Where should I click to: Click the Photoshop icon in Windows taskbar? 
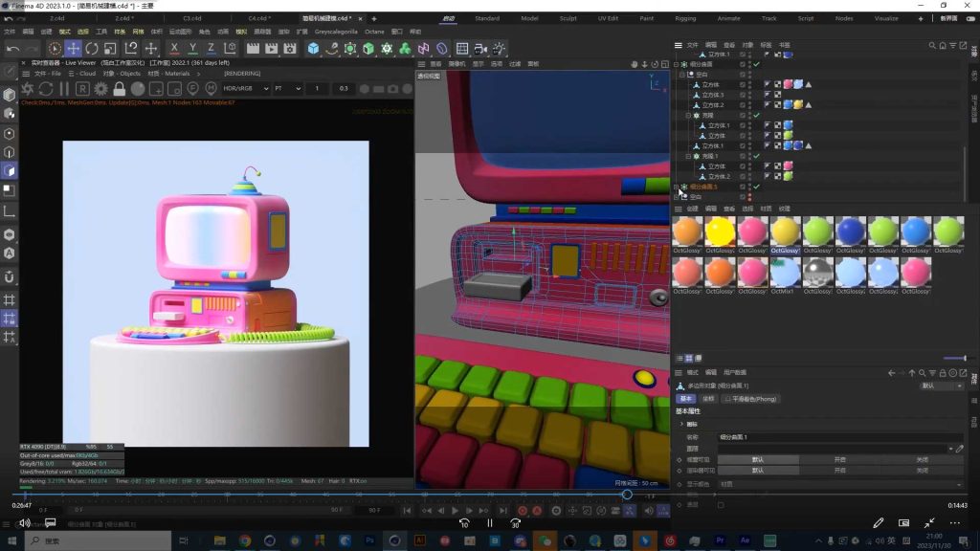point(369,540)
